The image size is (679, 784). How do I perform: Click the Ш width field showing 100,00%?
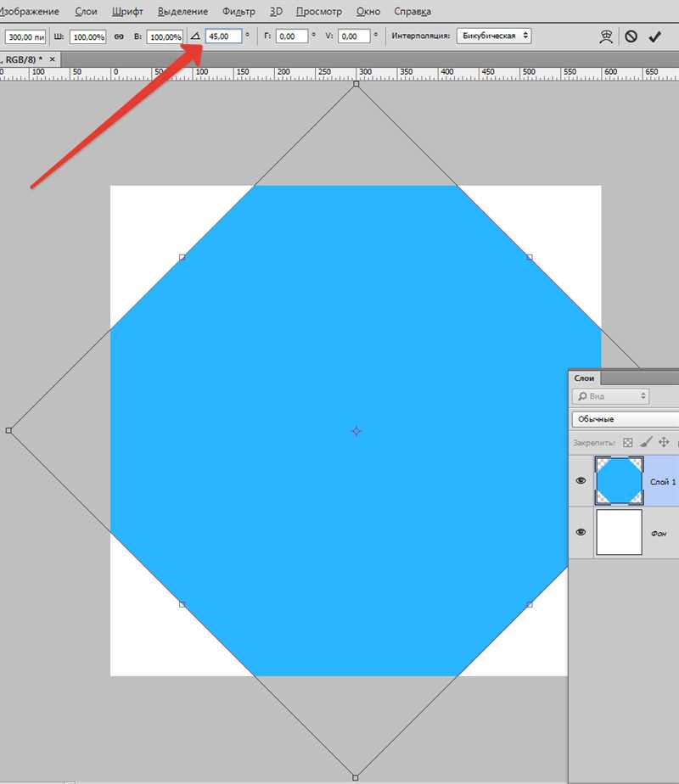[88, 36]
